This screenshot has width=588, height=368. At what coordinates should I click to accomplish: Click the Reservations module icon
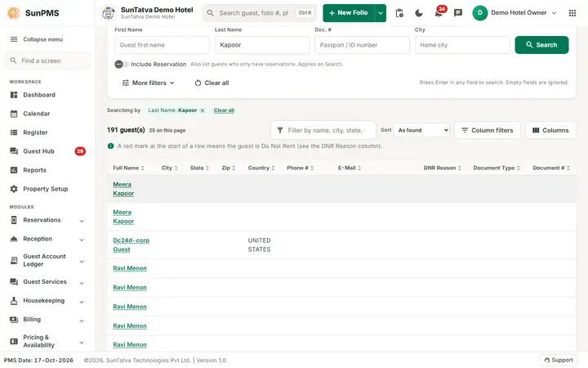pyautogui.click(x=14, y=220)
